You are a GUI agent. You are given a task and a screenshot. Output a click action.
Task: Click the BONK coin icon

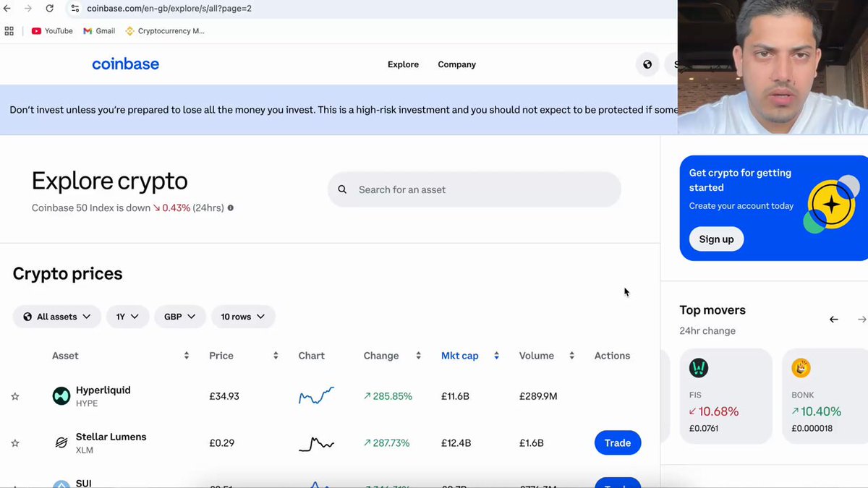coord(801,368)
